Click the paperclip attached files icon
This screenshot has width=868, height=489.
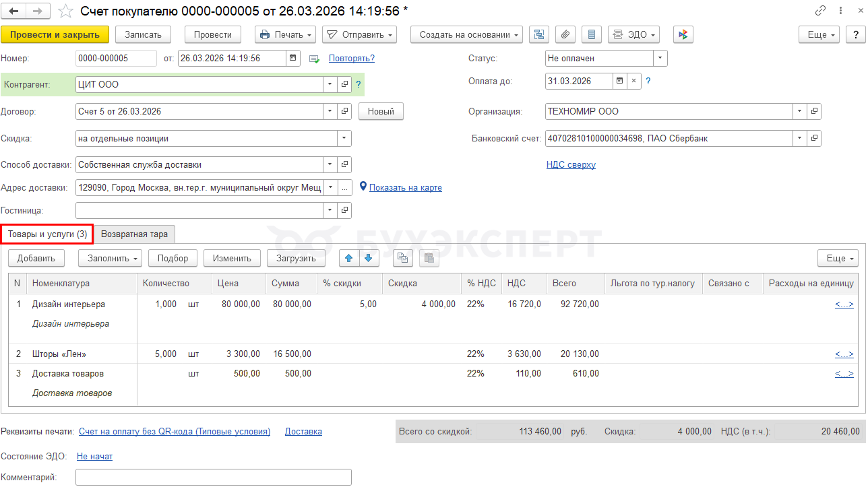point(565,34)
